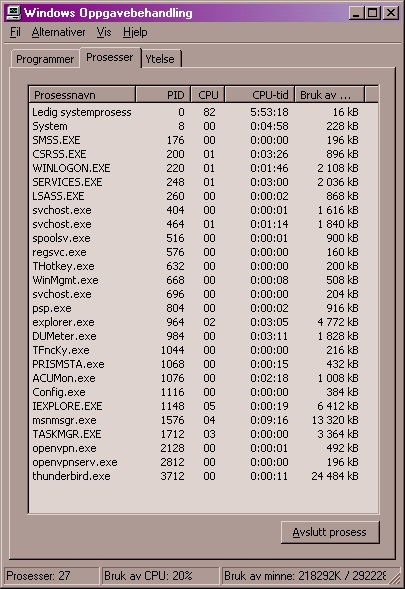
Task: Select the SMSS.EXE process
Action: [x=203, y=140]
